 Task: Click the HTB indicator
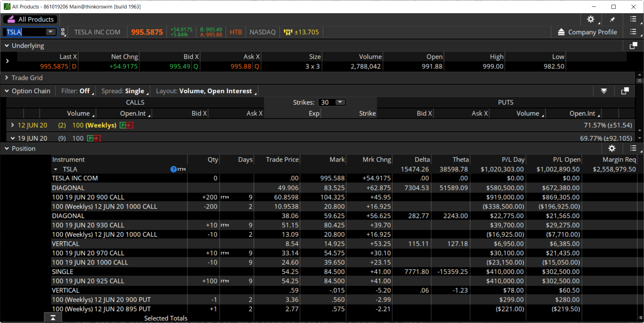[x=236, y=32]
